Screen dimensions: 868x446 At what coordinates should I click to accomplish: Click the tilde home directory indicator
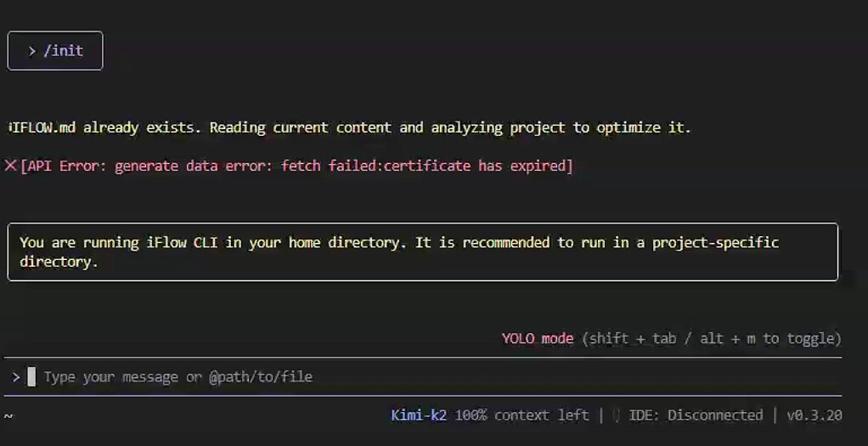[8, 415]
